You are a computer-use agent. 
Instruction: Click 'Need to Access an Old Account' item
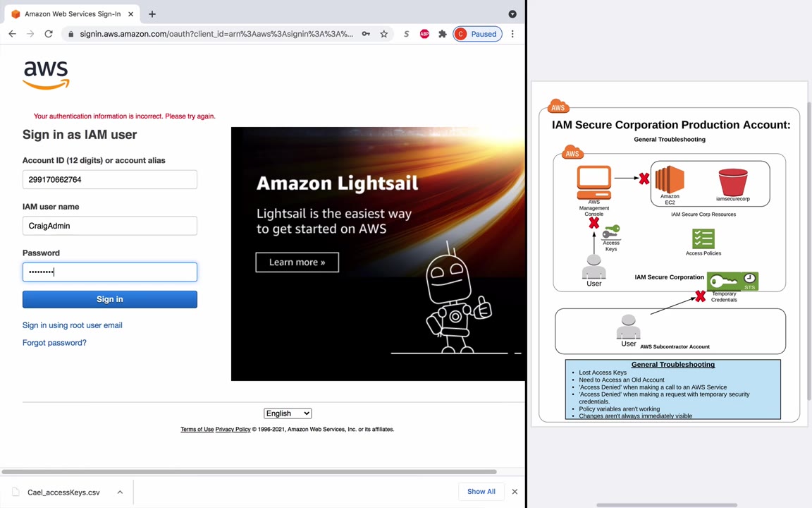coord(622,380)
